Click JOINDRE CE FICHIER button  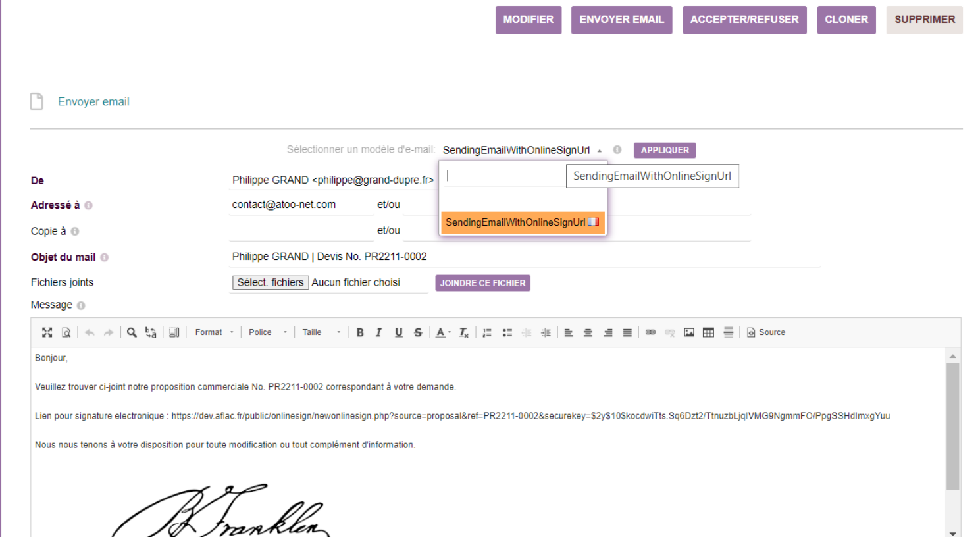482,283
